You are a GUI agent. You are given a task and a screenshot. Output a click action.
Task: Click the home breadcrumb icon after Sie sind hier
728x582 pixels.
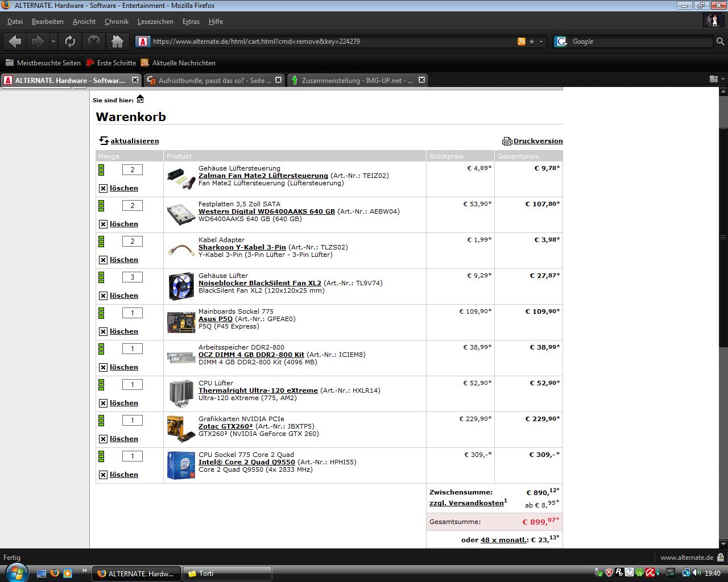[140, 99]
